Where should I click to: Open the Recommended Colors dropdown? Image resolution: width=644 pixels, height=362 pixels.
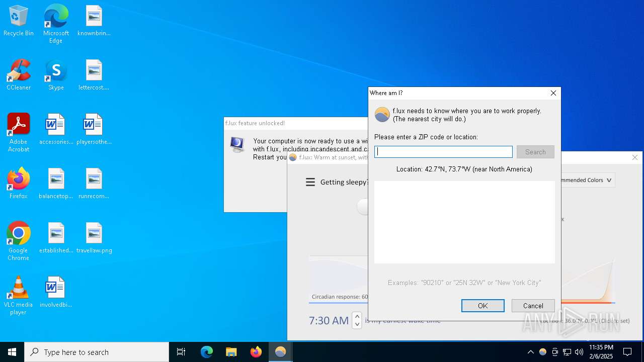pos(588,180)
